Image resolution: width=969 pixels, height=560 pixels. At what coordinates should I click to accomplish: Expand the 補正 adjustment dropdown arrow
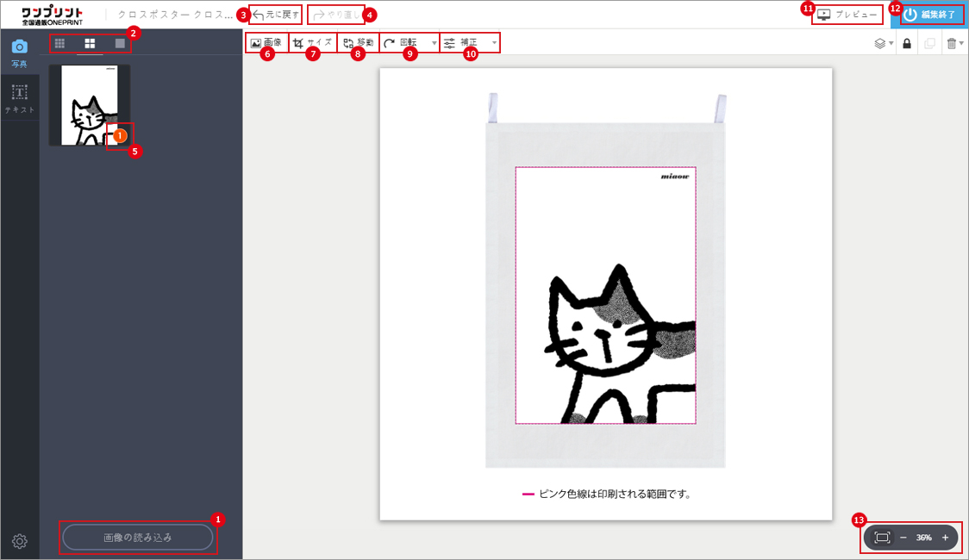pos(494,42)
